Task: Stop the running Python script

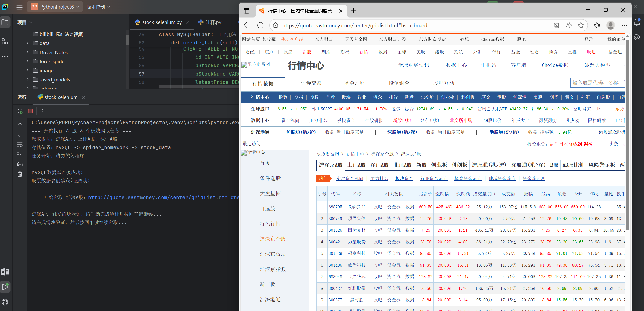Action: pyautogui.click(x=30, y=111)
